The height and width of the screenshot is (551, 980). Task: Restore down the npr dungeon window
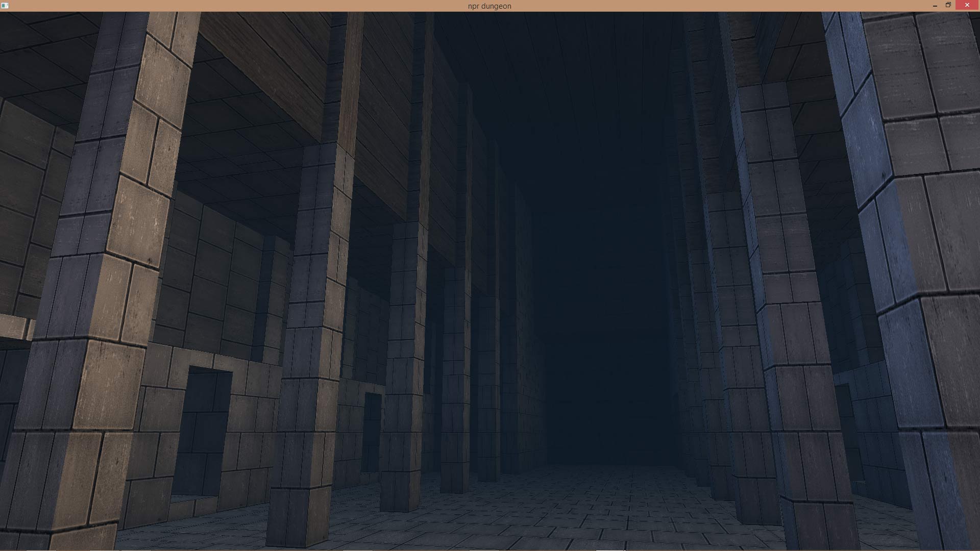948,5
